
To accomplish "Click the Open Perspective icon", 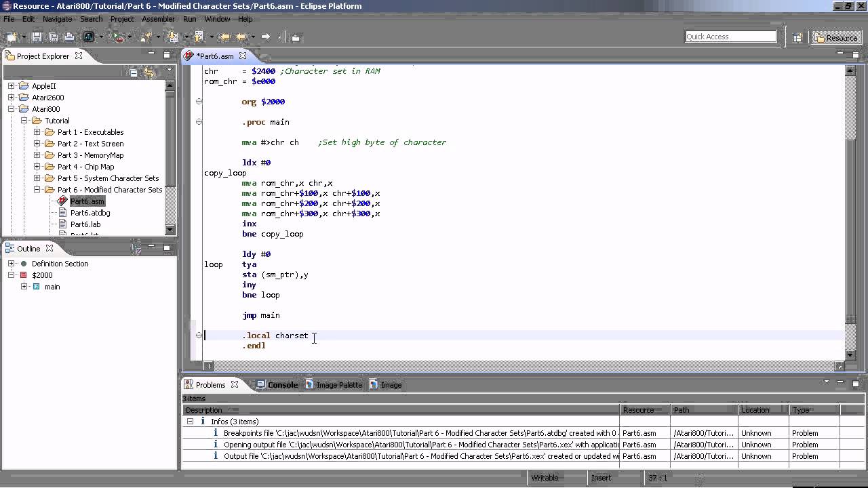I will point(797,38).
